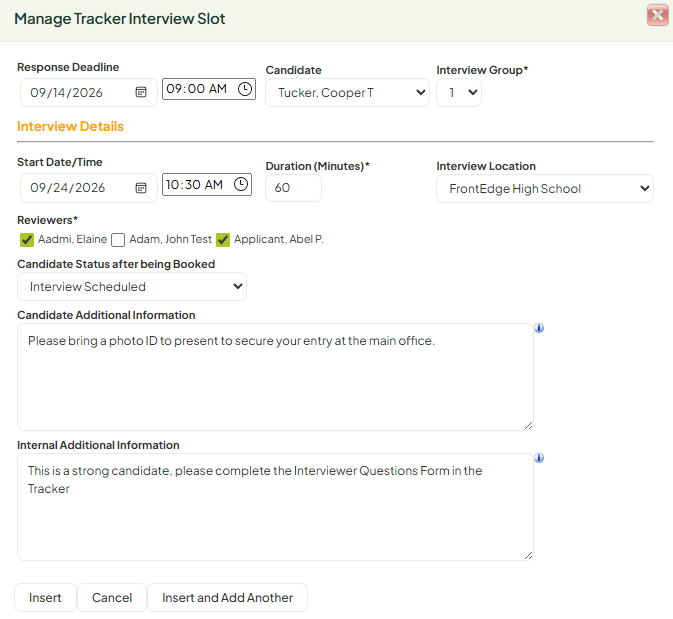Image resolution: width=673 pixels, height=619 pixels.
Task: Click the Start Date 09/24/2026 field
Action: click(88, 188)
